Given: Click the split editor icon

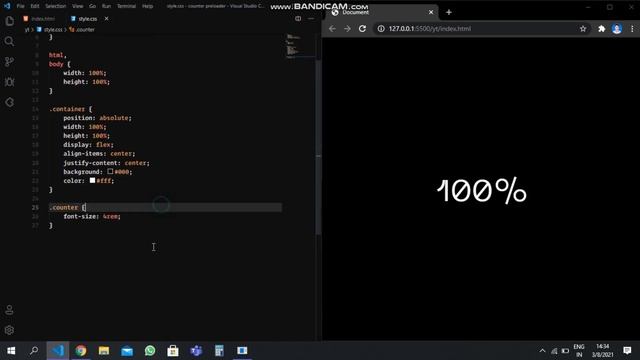Looking at the screenshot, I should click(x=298, y=18).
